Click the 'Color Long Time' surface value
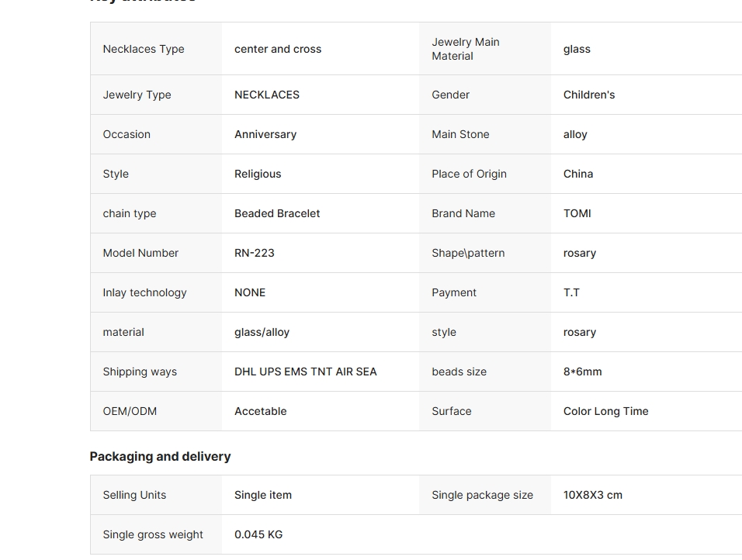The image size is (742, 560). coord(606,411)
